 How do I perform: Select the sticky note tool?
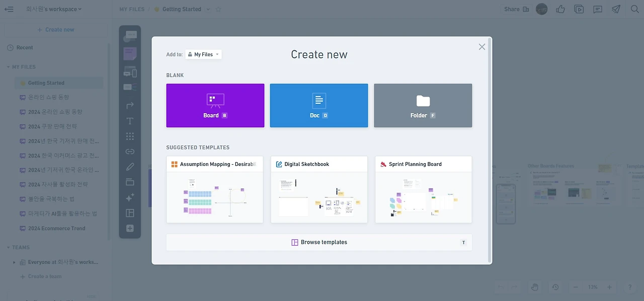click(130, 54)
